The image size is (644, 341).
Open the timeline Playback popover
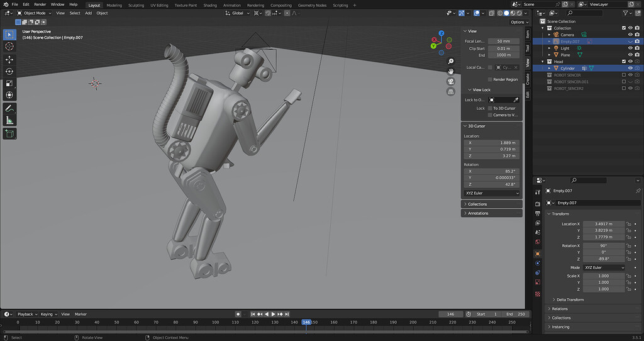(x=27, y=315)
